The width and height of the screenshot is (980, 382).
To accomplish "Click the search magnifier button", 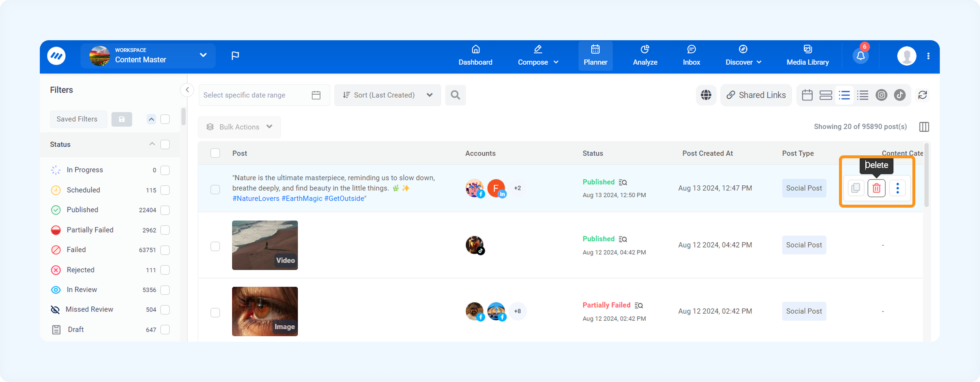I will [x=455, y=95].
